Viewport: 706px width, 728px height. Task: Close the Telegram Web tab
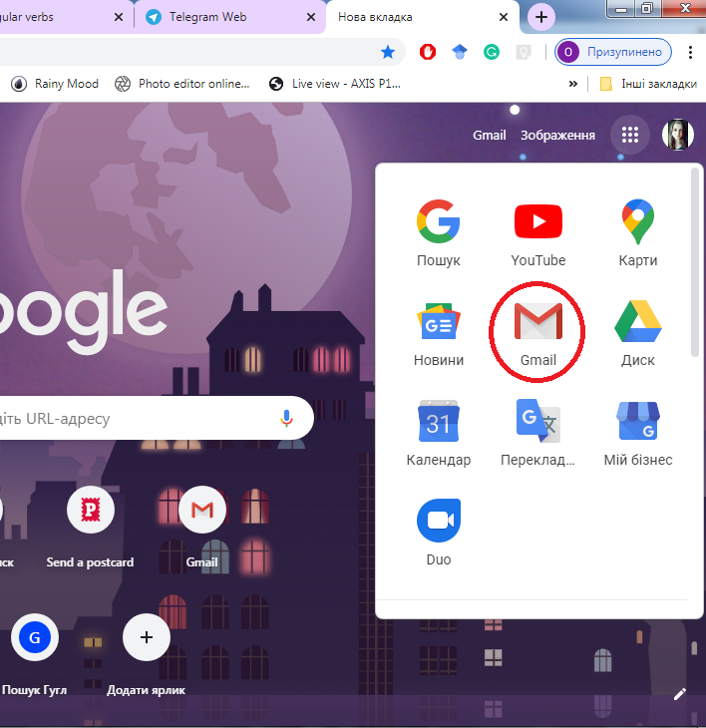click(311, 17)
